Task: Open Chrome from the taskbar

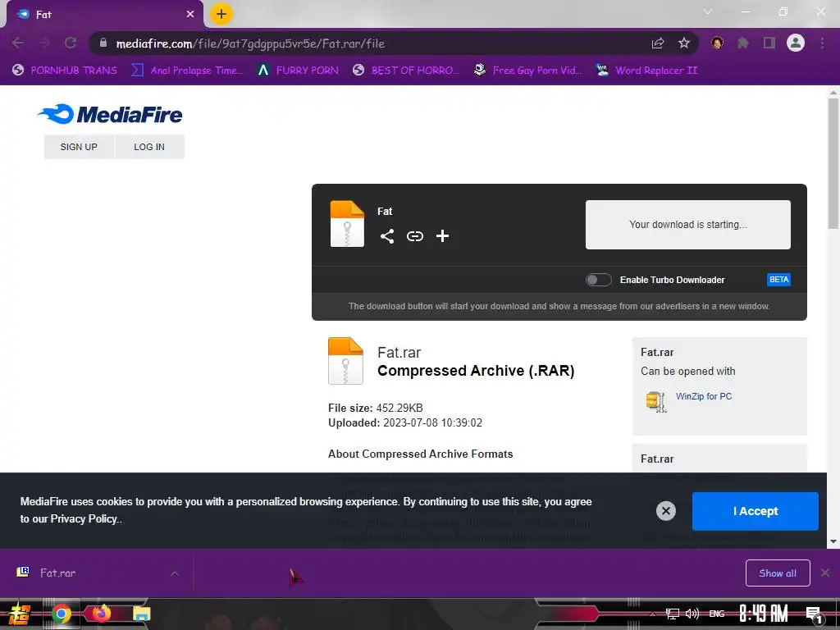Action: pos(61,614)
